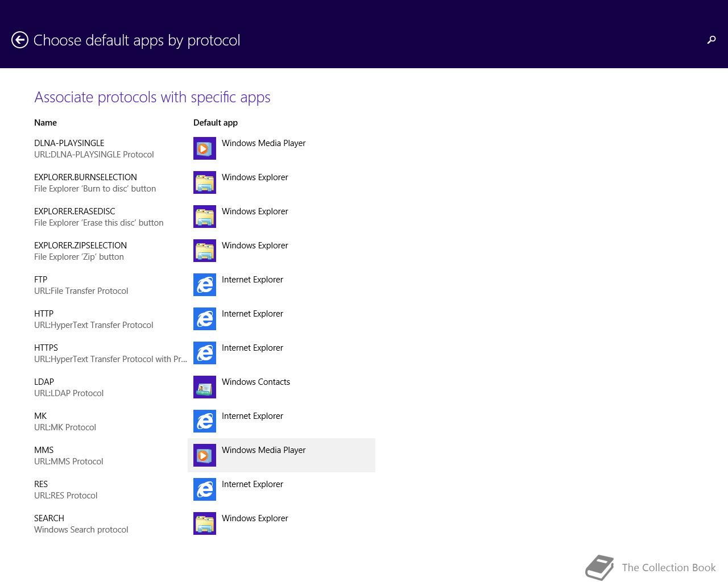Click Windows Explorer icon for EXPLORER.BURNSELECTION

[x=205, y=182]
